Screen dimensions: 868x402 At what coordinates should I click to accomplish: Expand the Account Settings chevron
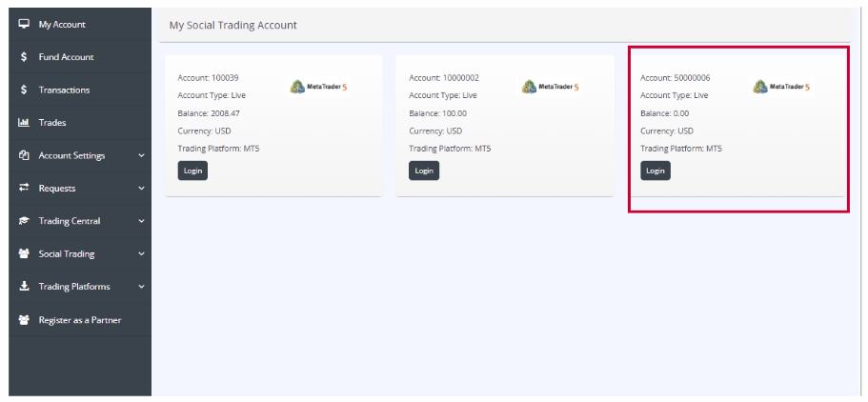[x=141, y=155]
